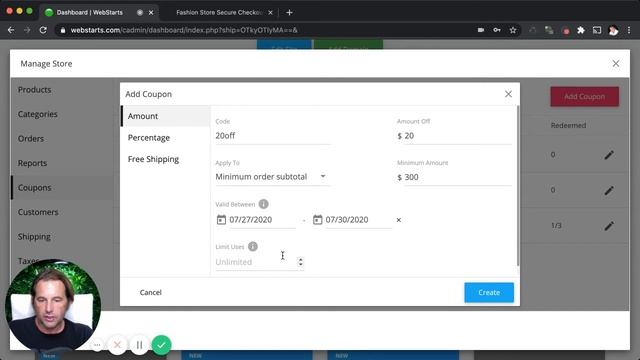
Task: Edit the coupon with 1/3 redeemed
Action: click(x=609, y=226)
